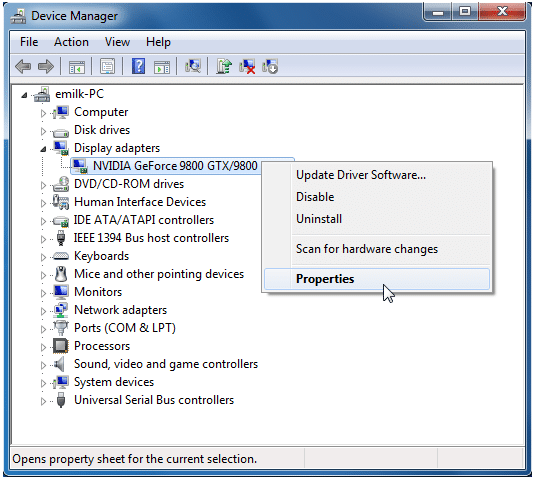This screenshot has height=483, width=535.
Task: Click the Monitors icon
Action: tap(61, 292)
